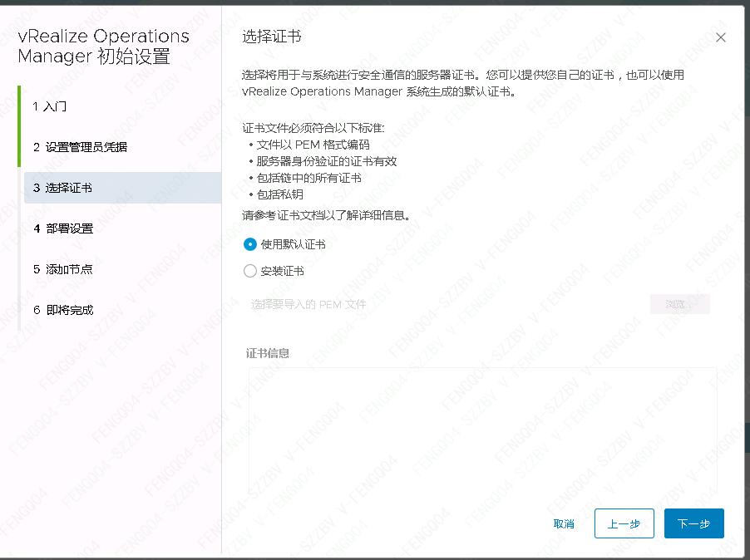
Task: Close the initial setup wizard dialog
Action: [x=720, y=37]
